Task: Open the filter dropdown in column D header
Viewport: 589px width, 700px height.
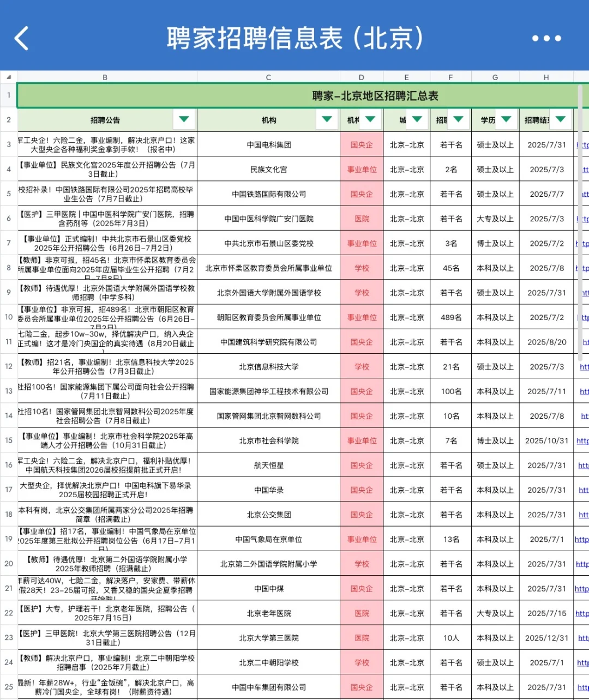Action: (370, 119)
